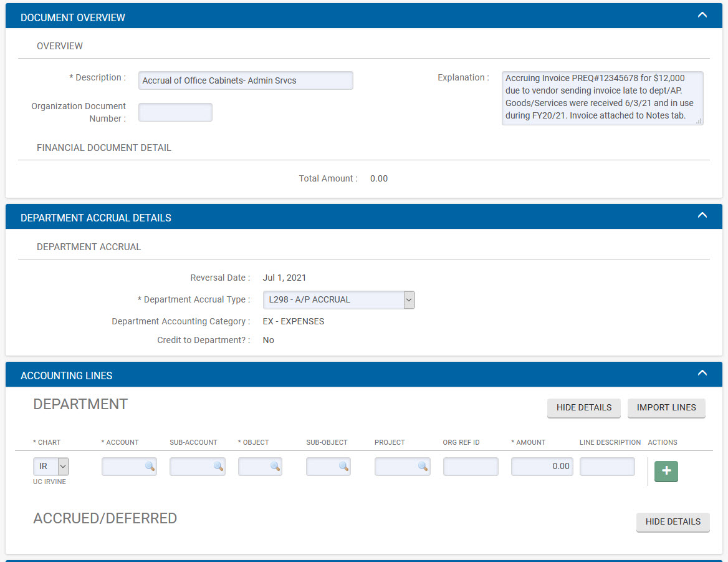This screenshot has height=562, width=728.
Task: Click the ACTIONS column header
Action: click(x=663, y=442)
